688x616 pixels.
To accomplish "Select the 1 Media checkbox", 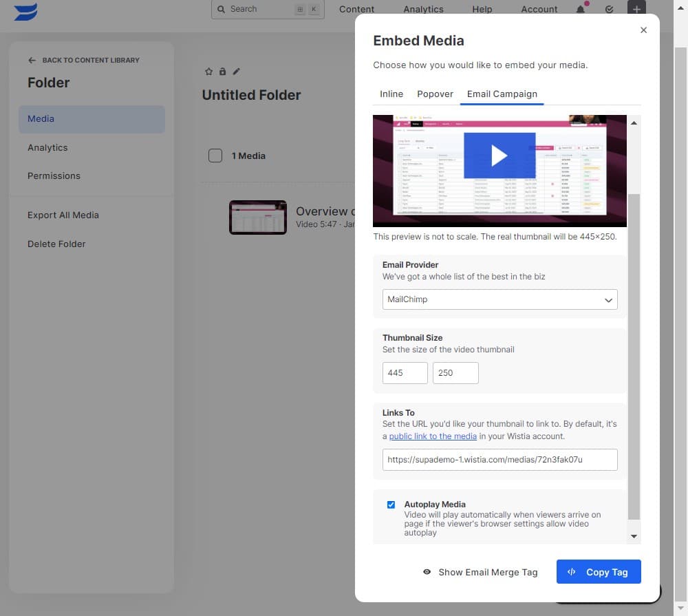I will coord(215,156).
